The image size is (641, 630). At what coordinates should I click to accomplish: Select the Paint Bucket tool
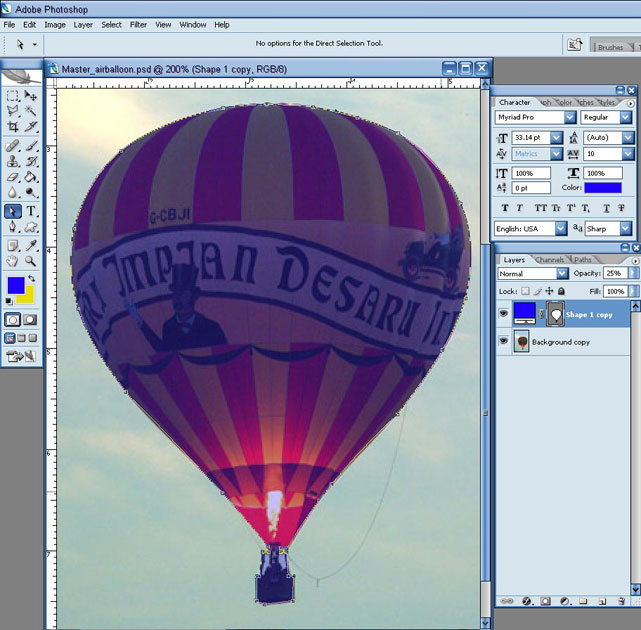[x=30, y=177]
